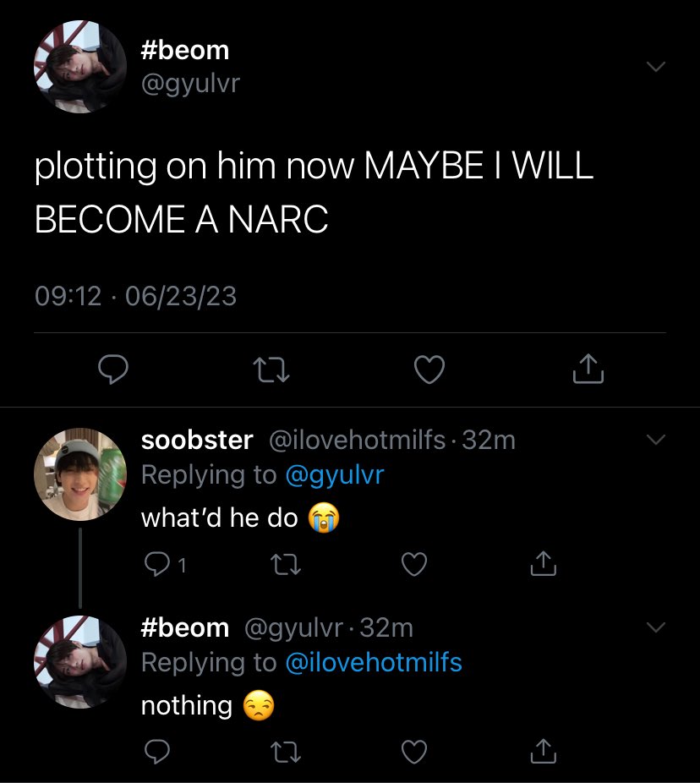The image size is (700, 783).
Task: Open options chevron on soobster's reply
Action: (x=655, y=440)
